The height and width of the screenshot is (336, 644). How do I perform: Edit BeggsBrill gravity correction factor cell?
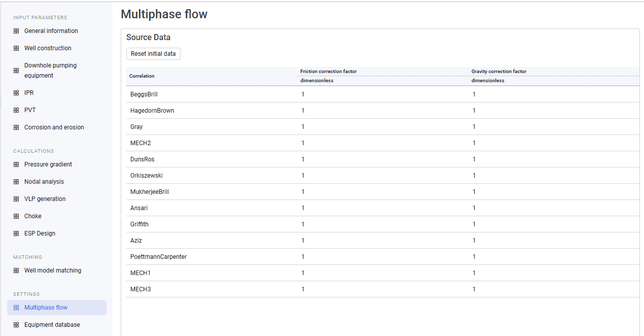tap(554, 94)
